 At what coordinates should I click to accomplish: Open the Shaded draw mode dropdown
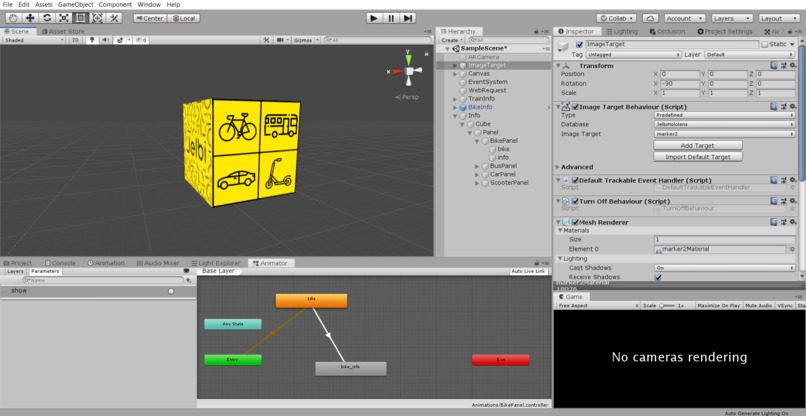point(34,40)
